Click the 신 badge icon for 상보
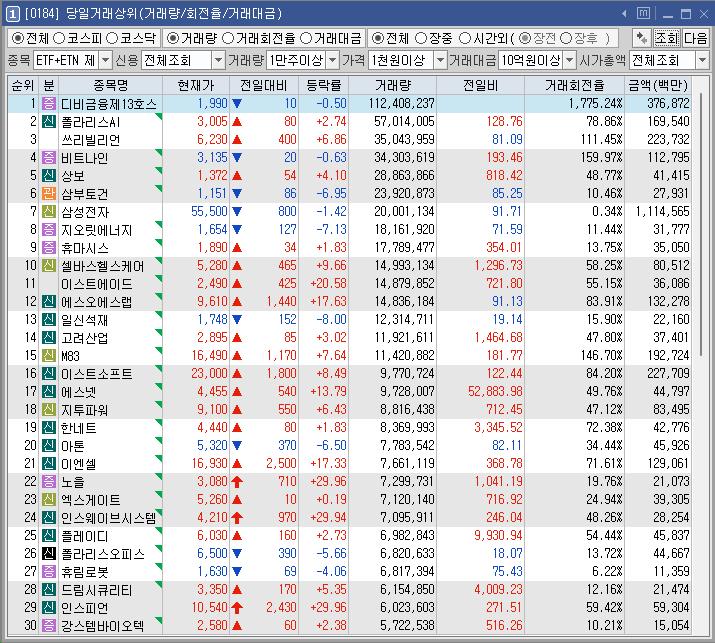 (x=49, y=176)
